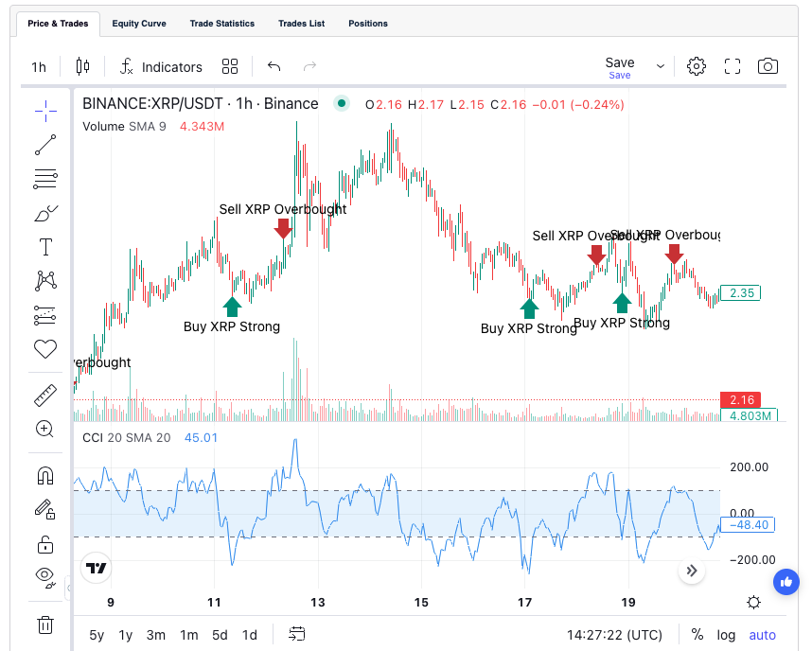812x651 pixels.
Task: Toggle log scale mode
Action: (726, 635)
